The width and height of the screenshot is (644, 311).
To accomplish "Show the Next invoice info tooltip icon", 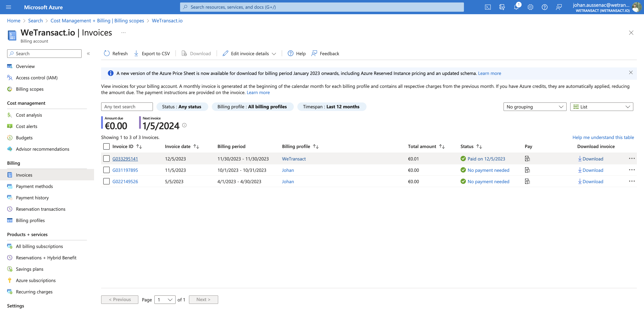I will click(x=184, y=125).
